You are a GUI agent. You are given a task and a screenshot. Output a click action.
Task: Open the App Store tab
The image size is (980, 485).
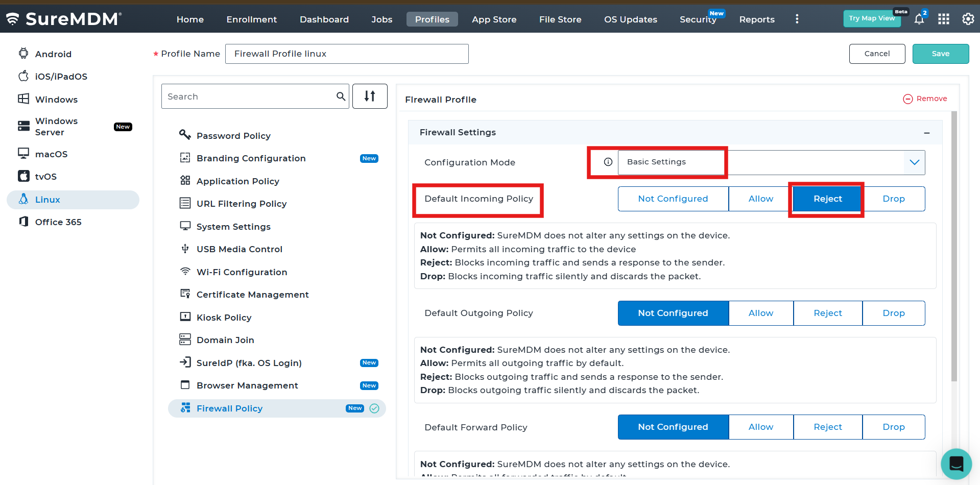coord(494,19)
